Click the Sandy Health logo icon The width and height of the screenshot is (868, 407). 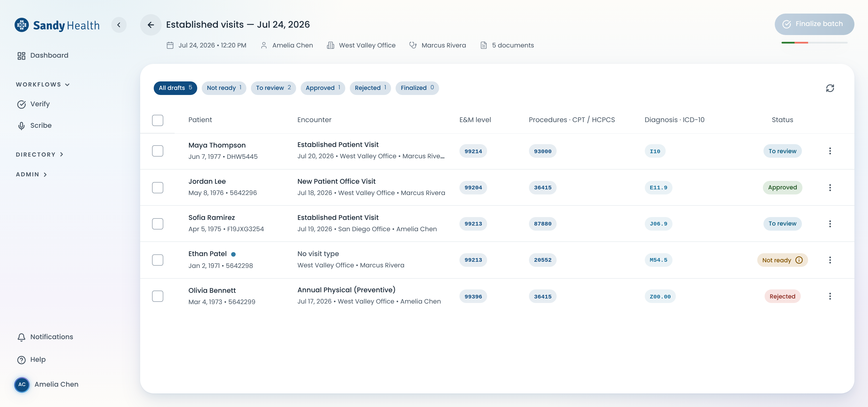coord(21,25)
